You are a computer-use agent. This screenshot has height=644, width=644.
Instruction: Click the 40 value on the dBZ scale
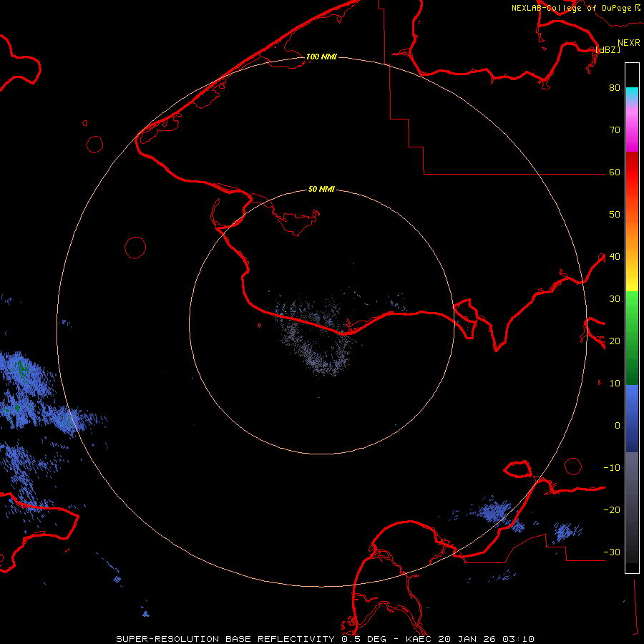coord(615,257)
